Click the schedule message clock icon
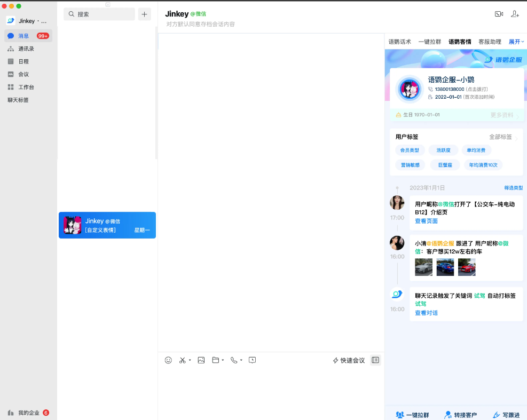Screen dimensions: 527x420 (x=253, y=360)
